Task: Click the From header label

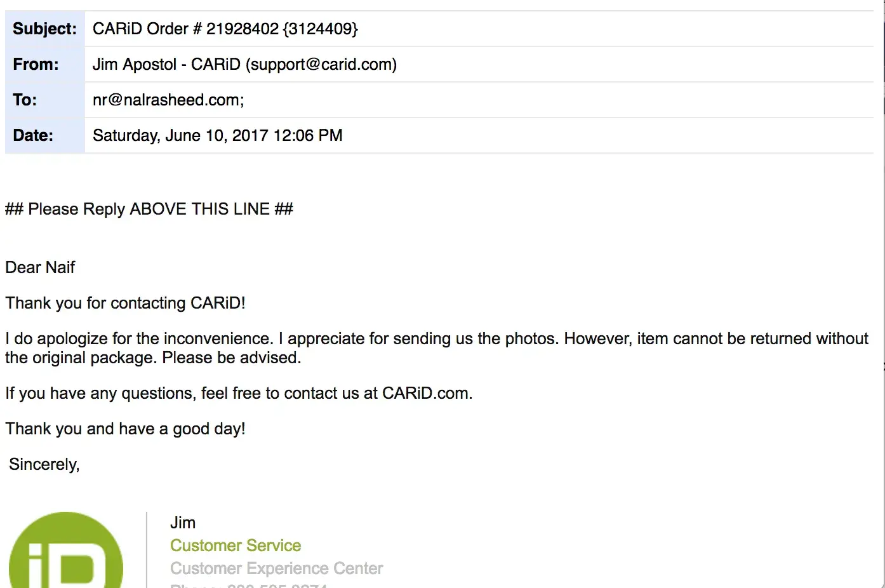Action: click(x=36, y=65)
